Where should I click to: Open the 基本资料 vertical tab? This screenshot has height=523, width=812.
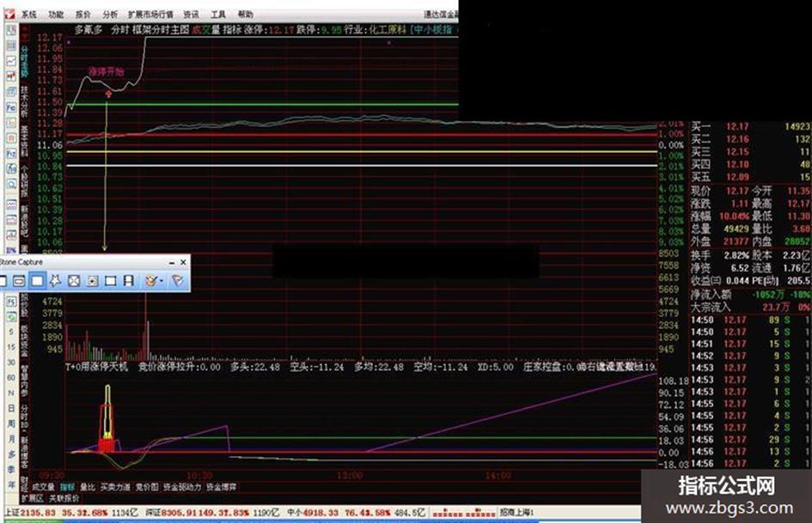(x=24, y=140)
